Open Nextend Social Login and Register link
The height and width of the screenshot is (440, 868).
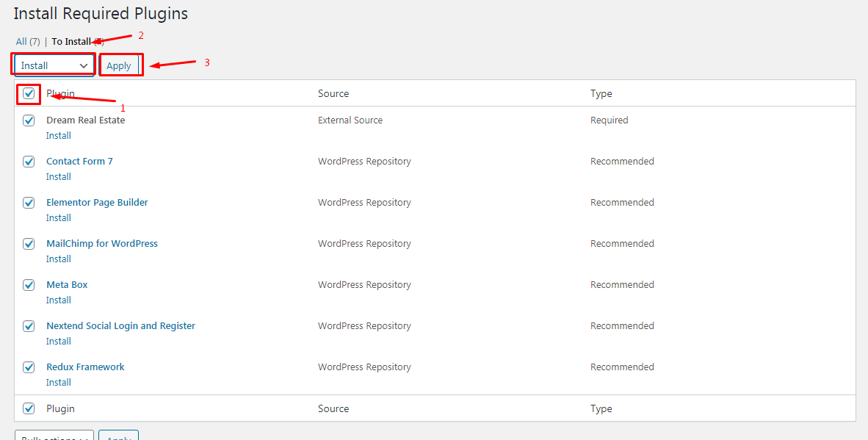click(x=120, y=326)
